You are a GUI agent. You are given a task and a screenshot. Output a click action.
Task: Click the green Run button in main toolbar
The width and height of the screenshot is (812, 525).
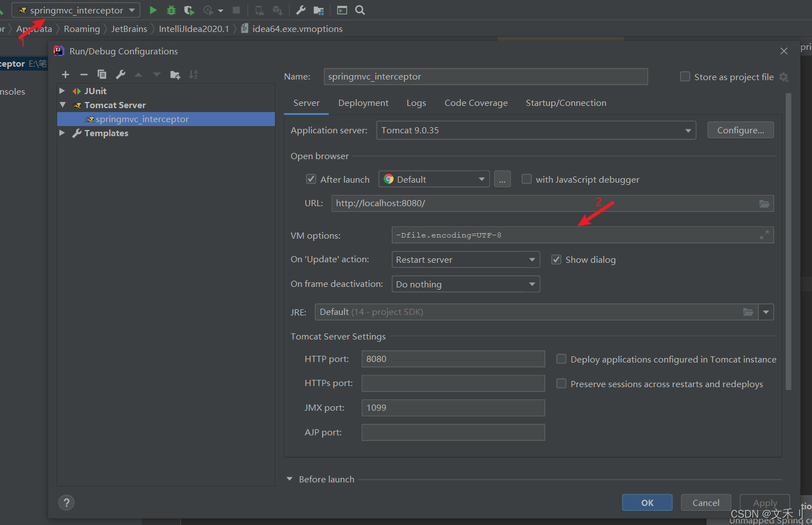point(153,10)
